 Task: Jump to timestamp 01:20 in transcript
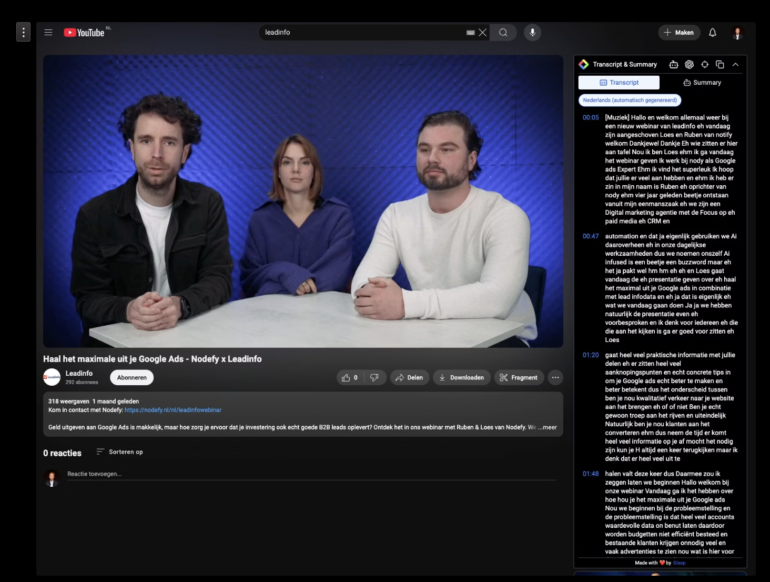(591, 355)
